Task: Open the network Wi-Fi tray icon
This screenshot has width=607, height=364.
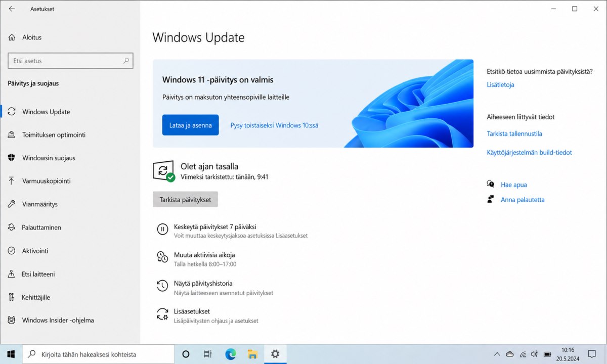Action: [x=523, y=354]
